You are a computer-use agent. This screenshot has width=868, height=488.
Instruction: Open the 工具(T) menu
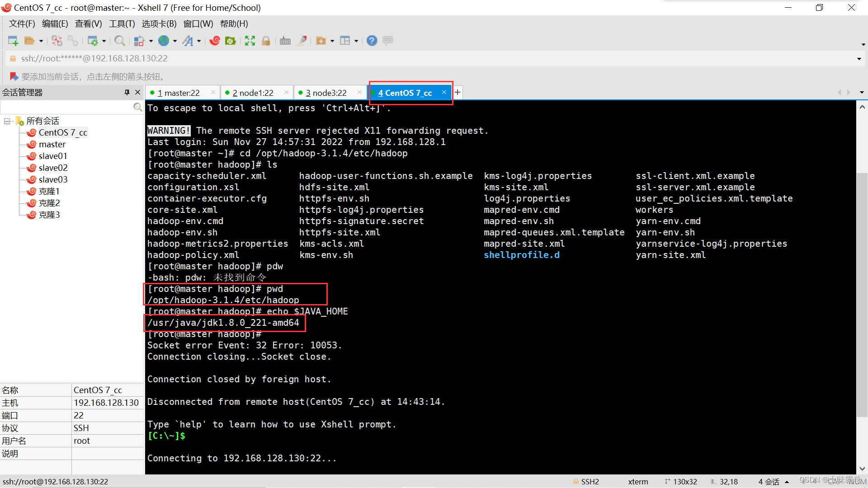tap(121, 23)
